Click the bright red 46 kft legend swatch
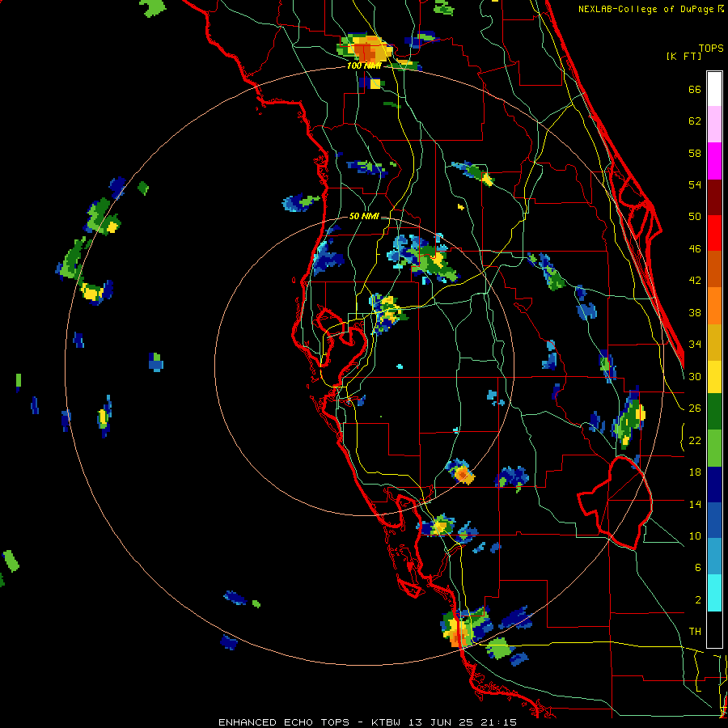 (714, 233)
